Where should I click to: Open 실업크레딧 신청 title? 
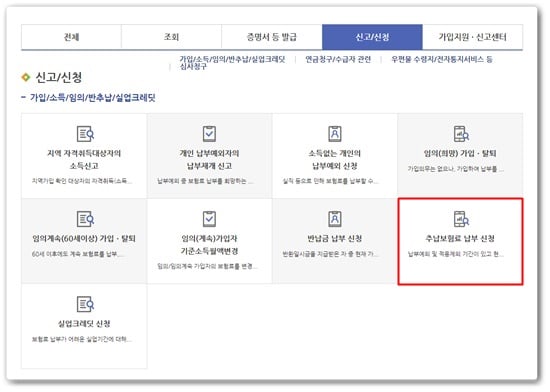tap(84, 324)
